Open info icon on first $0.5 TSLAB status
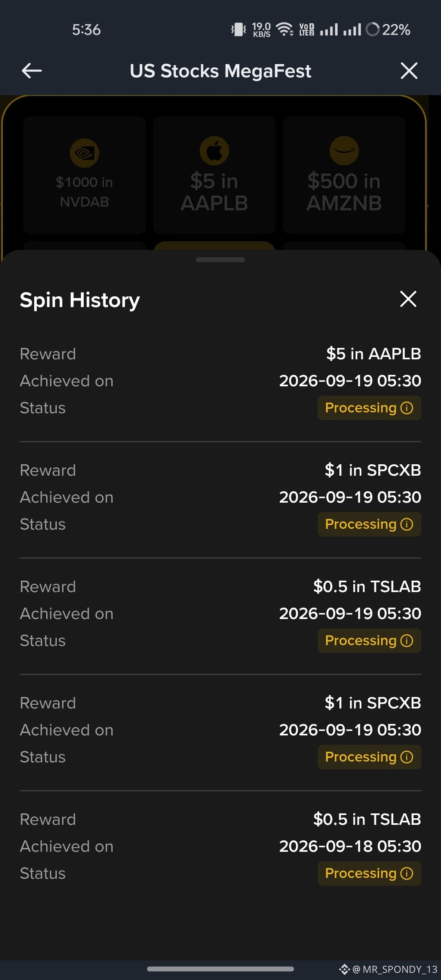 click(x=407, y=641)
